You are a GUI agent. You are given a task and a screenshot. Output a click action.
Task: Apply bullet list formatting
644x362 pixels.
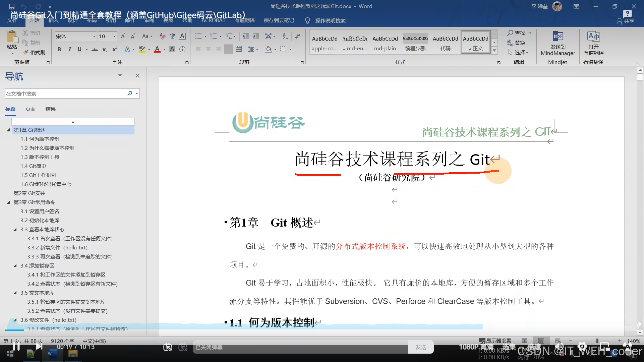click(x=198, y=36)
